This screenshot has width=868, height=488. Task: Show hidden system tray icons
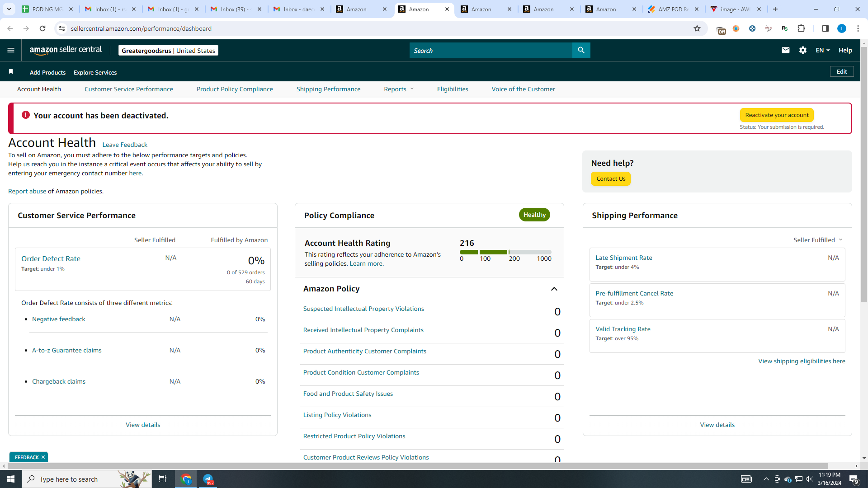pos(766,479)
